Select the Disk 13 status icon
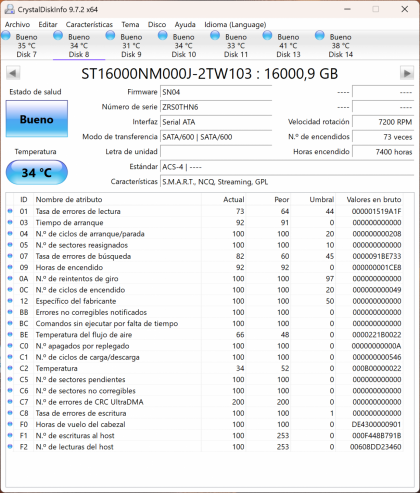 click(267, 35)
